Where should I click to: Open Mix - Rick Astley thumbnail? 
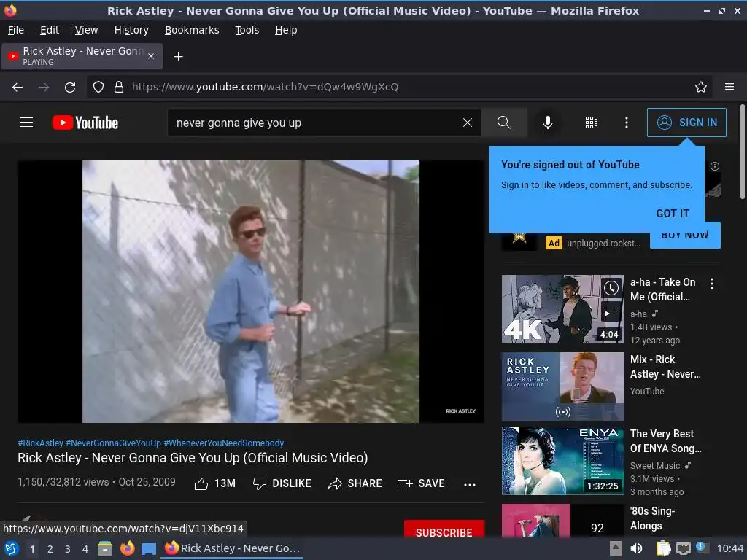tap(562, 386)
